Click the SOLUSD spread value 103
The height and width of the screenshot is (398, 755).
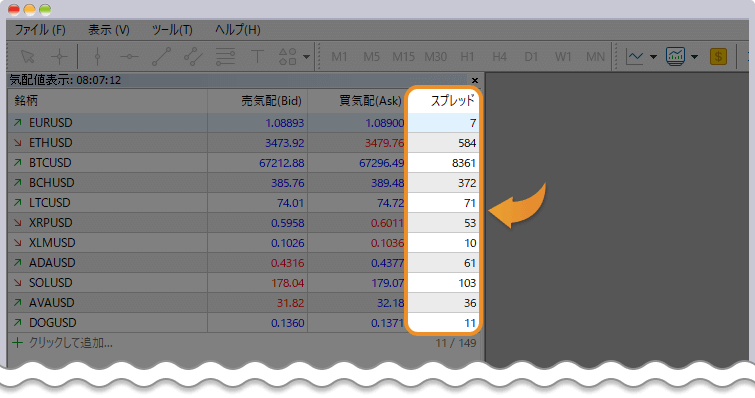(x=467, y=283)
